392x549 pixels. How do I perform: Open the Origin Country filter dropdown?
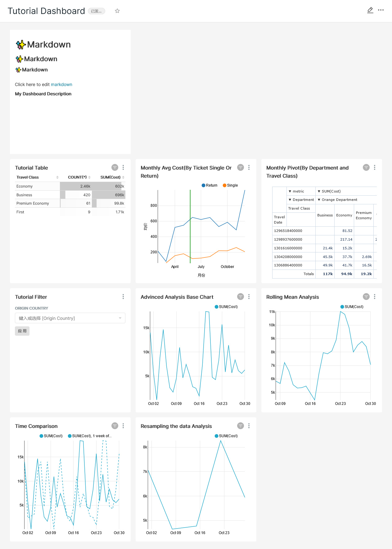(70, 318)
